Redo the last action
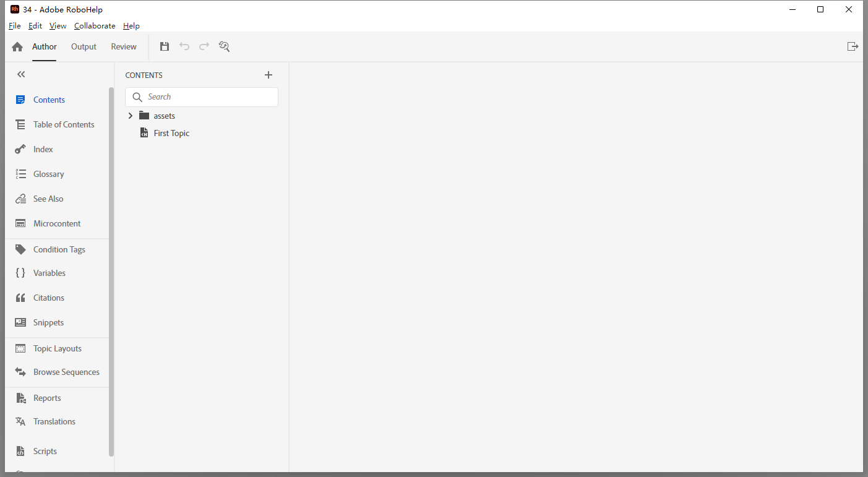The height and width of the screenshot is (477, 868). pos(204,46)
